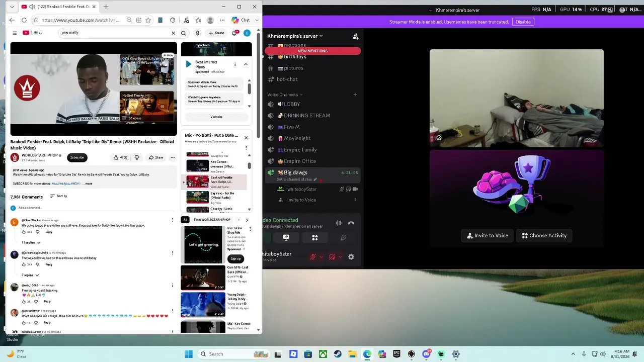Click Sign up on TikTok ad
This screenshot has width=644, height=362.
coord(235,258)
